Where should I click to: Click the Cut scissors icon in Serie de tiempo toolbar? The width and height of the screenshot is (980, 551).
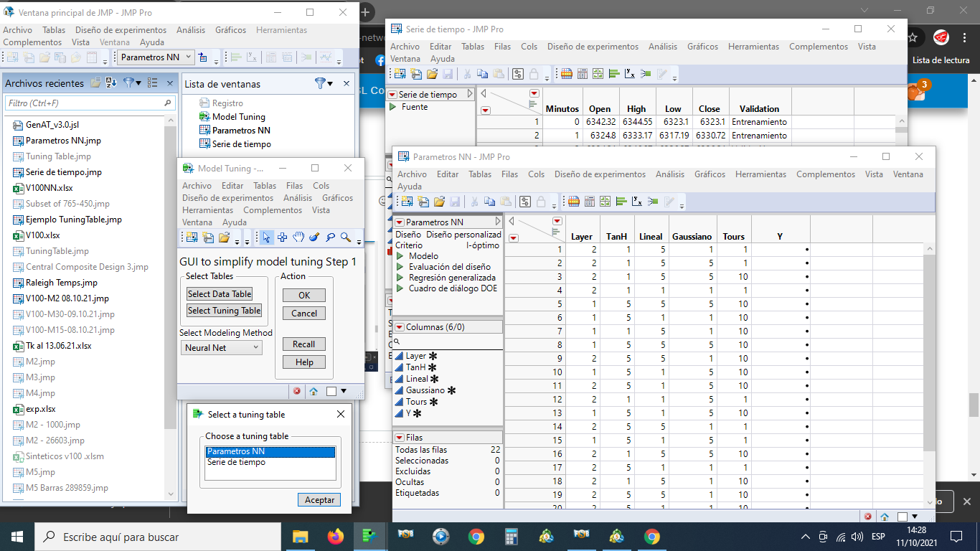(x=467, y=73)
